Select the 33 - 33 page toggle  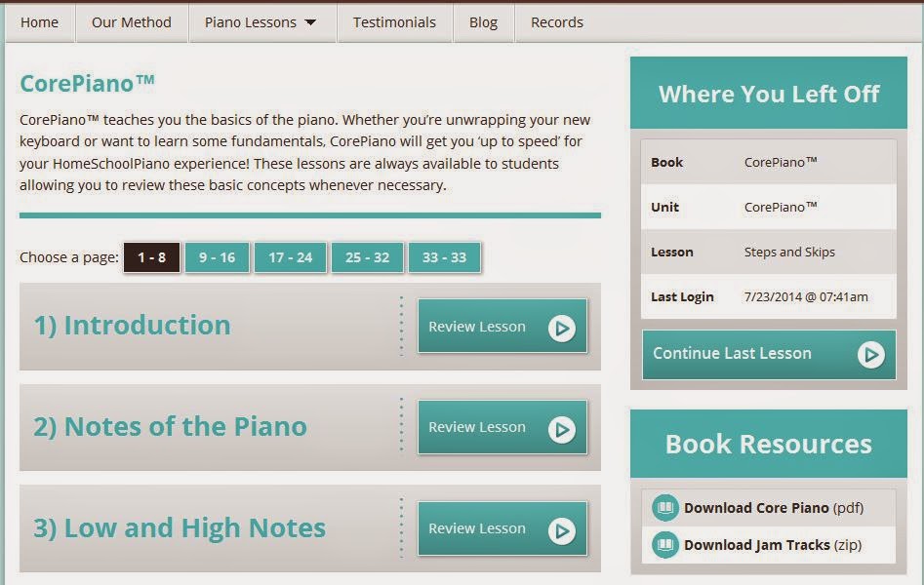click(444, 256)
